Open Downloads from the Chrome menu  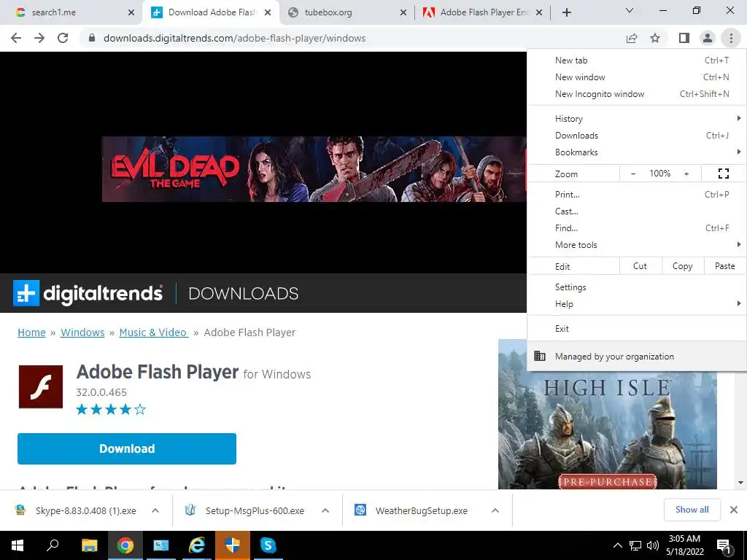636,135
